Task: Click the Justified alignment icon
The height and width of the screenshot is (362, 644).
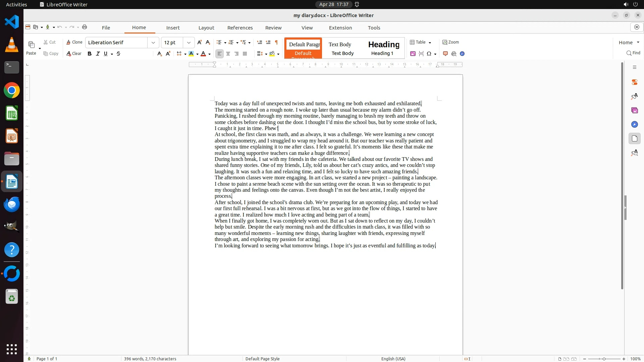Action: [x=245, y=54]
